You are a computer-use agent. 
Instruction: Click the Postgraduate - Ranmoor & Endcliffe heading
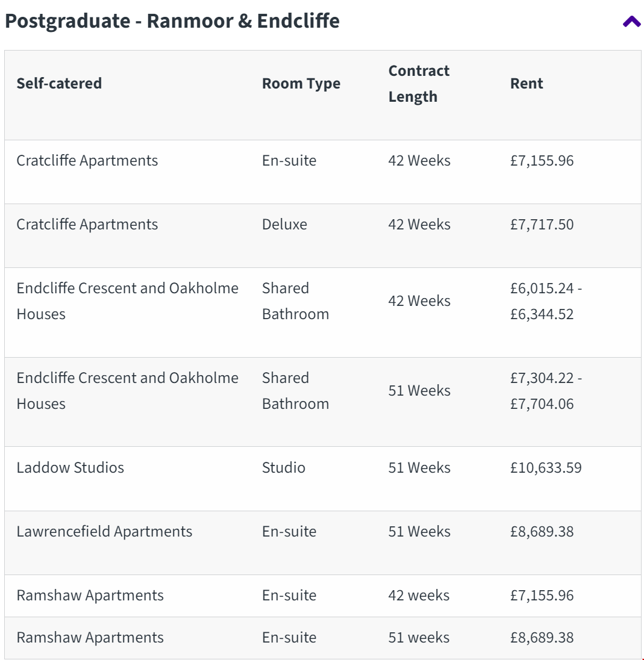pyautogui.click(x=172, y=21)
